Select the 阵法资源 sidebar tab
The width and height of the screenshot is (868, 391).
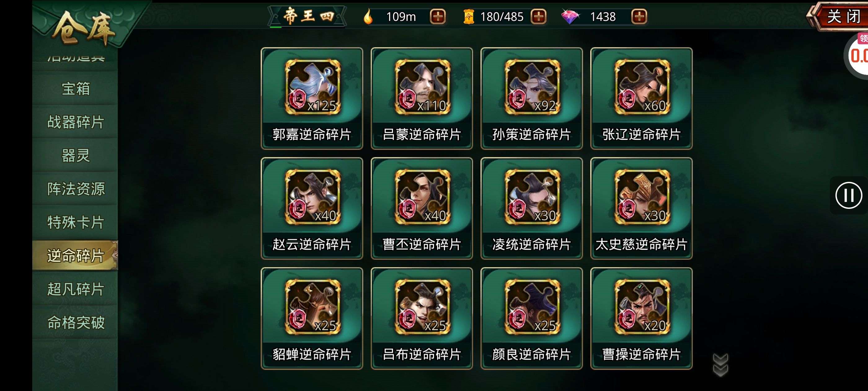click(x=75, y=189)
